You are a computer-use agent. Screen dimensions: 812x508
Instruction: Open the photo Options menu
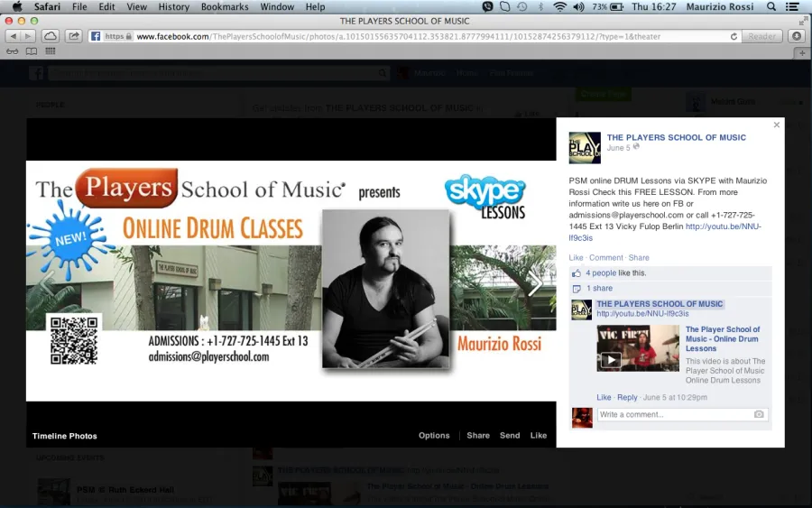(434, 436)
